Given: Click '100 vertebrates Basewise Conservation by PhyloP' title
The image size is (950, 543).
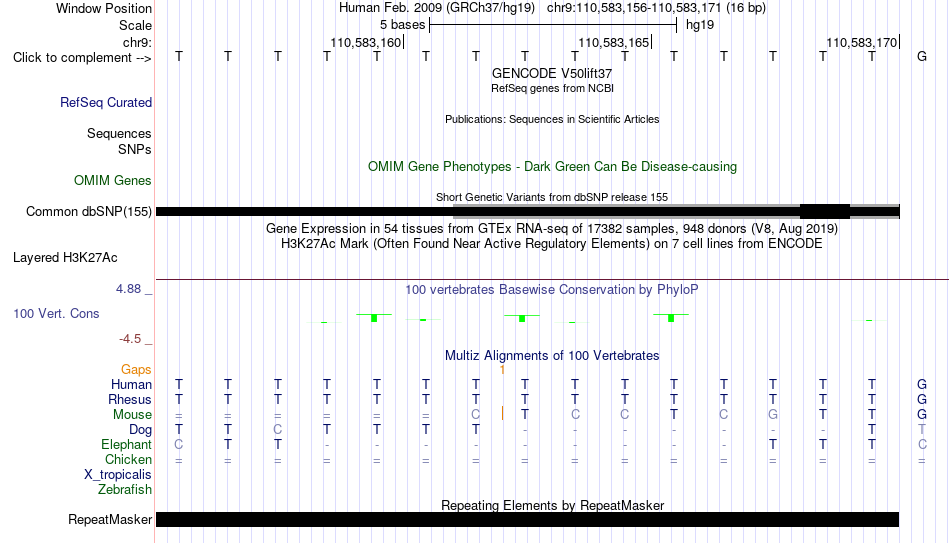Looking at the screenshot, I should pyautogui.click(x=552, y=290).
